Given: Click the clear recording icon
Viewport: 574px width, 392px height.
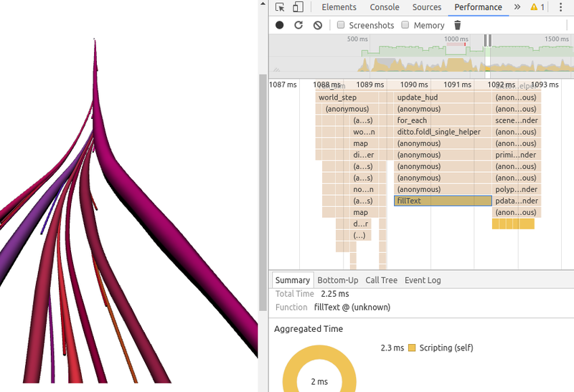Looking at the screenshot, I should pos(318,25).
